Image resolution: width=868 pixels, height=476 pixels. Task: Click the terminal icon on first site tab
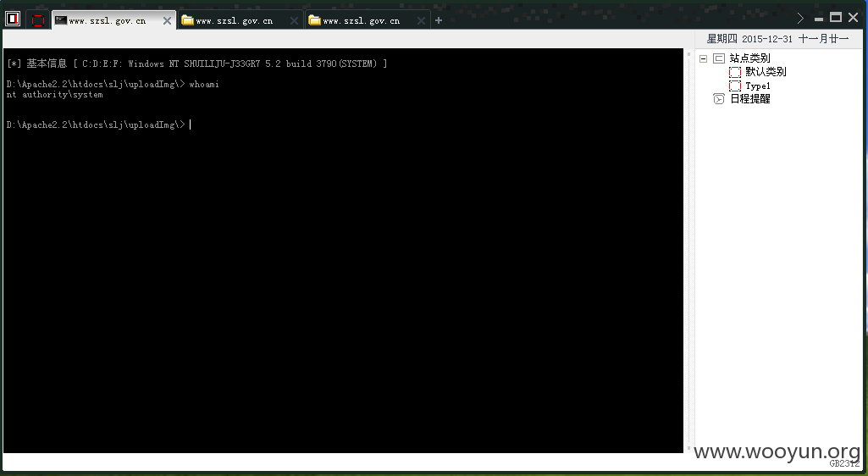point(61,20)
